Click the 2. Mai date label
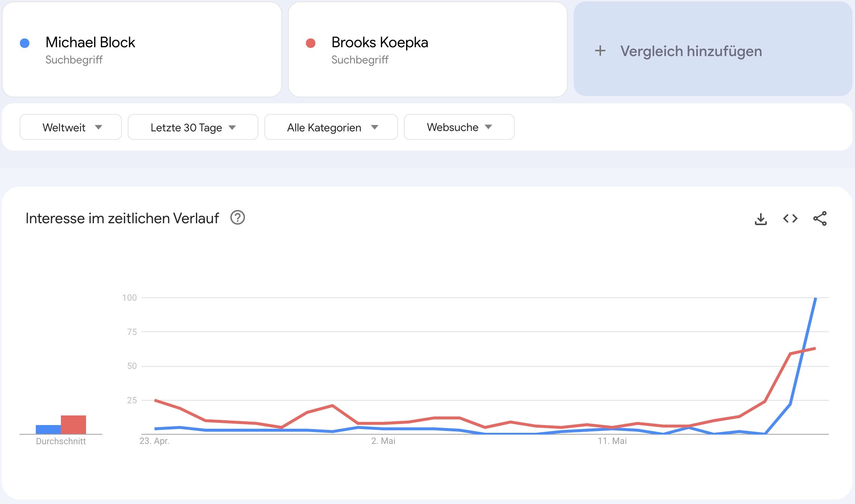This screenshot has width=855, height=504. [x=383, y=441]
